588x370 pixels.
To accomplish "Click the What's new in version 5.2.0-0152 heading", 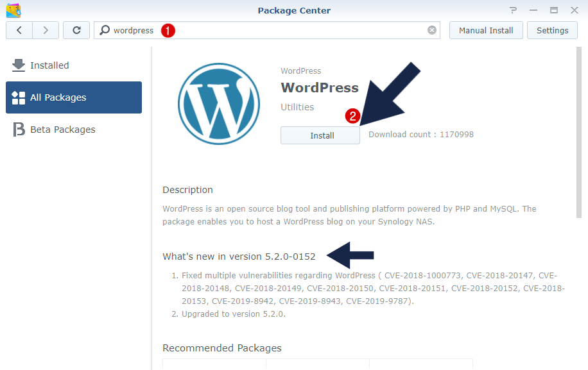I will click(x=239, y=256).
